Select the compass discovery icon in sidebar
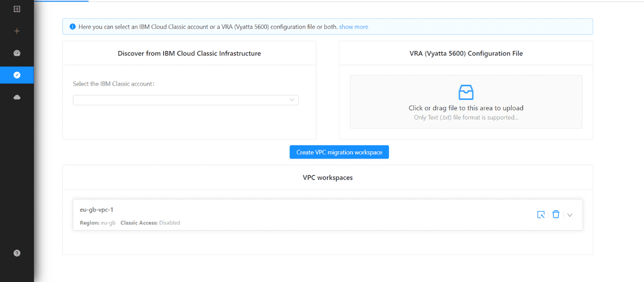 [17, 75]
